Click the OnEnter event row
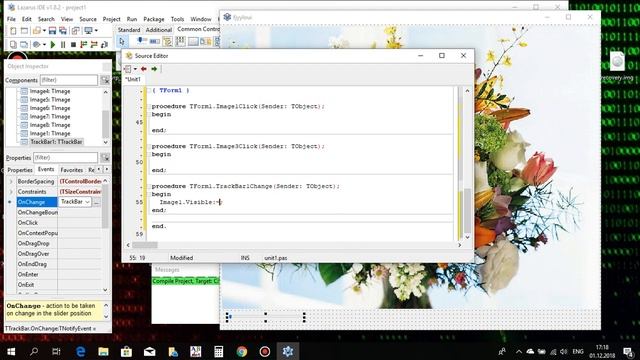 [x=59, y=274]
